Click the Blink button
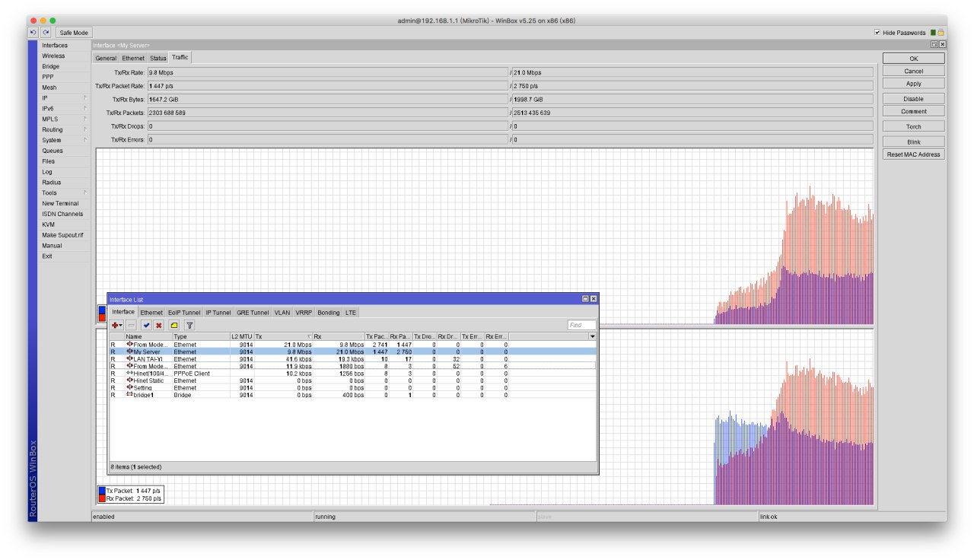Image resolution: width=974 pixels, height=560 pixels. click(913, 142)
